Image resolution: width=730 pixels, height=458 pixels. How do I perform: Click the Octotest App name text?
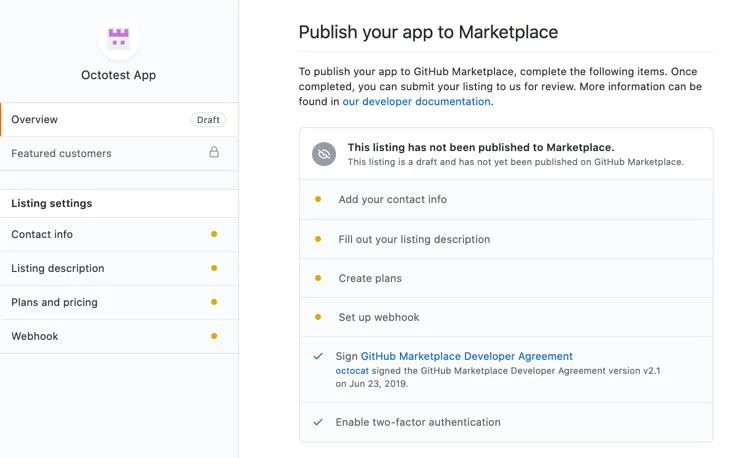click(x=119, y=75)
